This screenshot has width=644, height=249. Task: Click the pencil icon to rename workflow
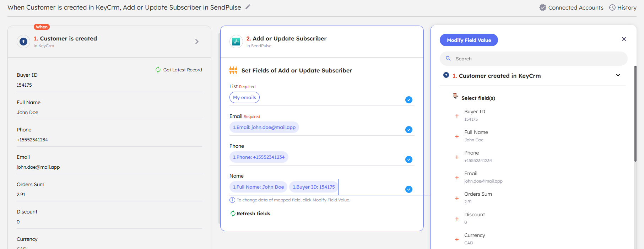[248, 7]
